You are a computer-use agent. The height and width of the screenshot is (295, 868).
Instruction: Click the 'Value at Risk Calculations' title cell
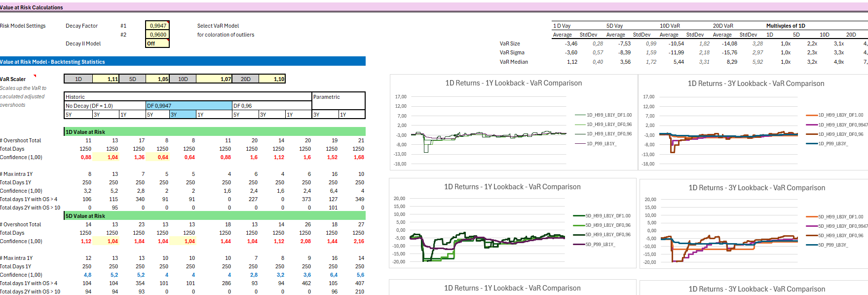32,7
